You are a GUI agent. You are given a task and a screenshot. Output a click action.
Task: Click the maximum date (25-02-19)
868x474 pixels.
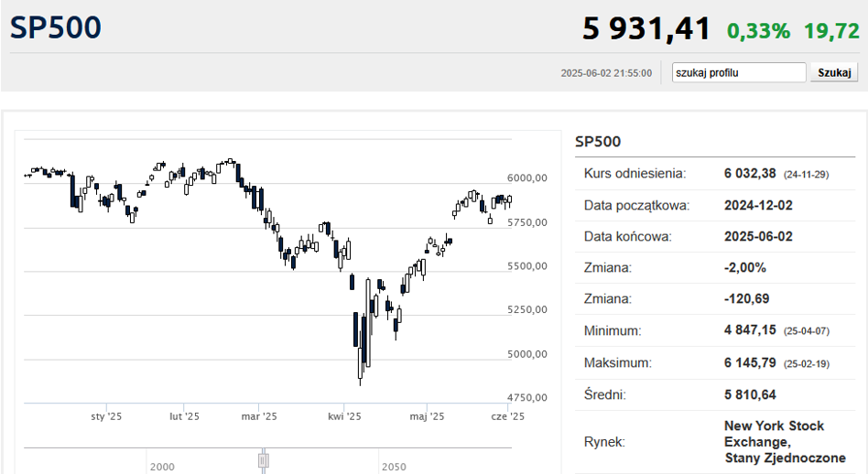(807, 364)
